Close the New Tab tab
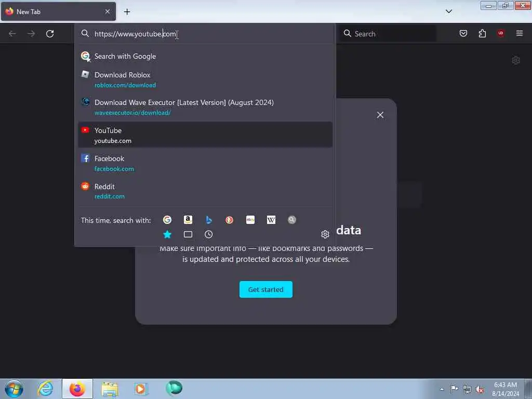 click(x=108, y=11)
